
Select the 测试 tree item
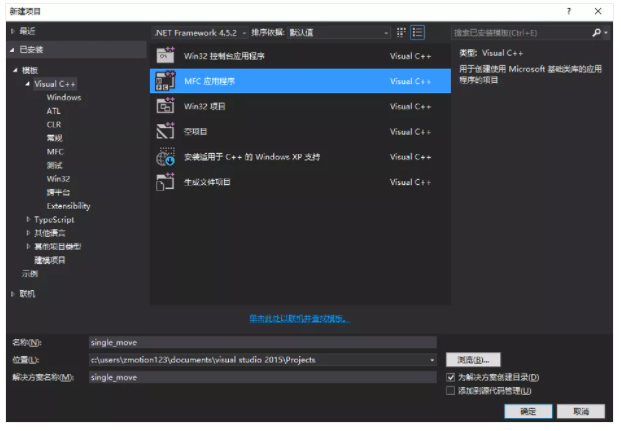[x=55, y=165]
